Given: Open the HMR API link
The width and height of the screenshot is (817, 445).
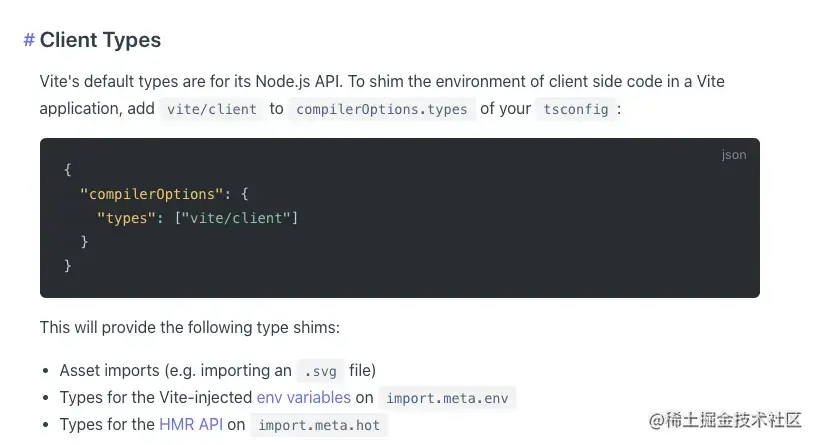Looking at the screenshot, I should [190, 424].
